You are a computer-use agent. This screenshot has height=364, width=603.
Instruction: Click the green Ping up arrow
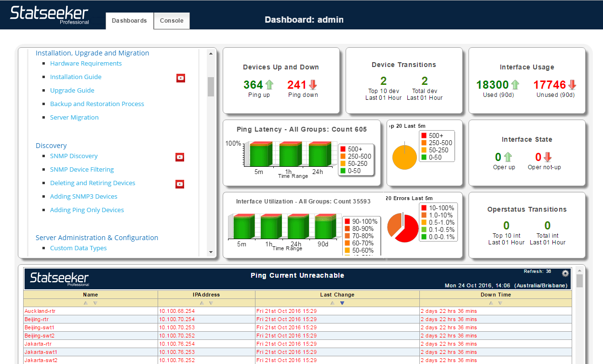269,85
